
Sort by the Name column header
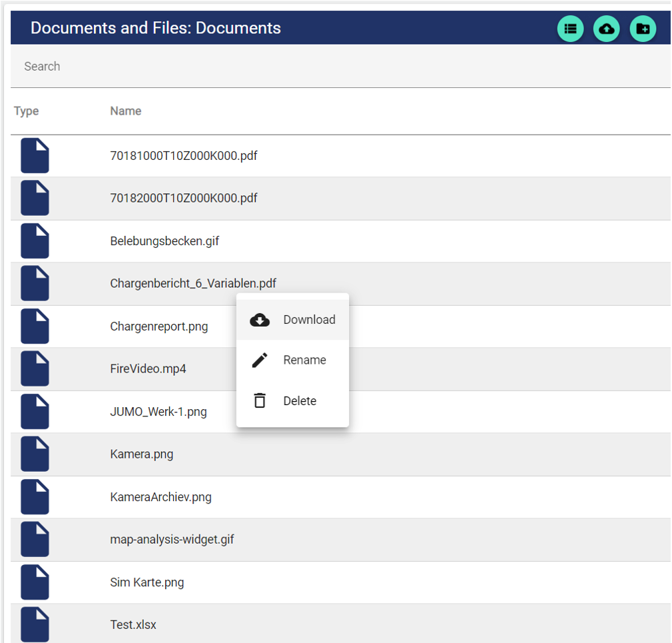tap(125, 111)
